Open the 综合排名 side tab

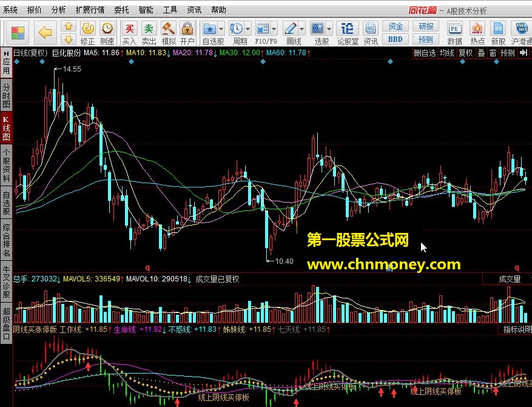click(x=6, y=240)
